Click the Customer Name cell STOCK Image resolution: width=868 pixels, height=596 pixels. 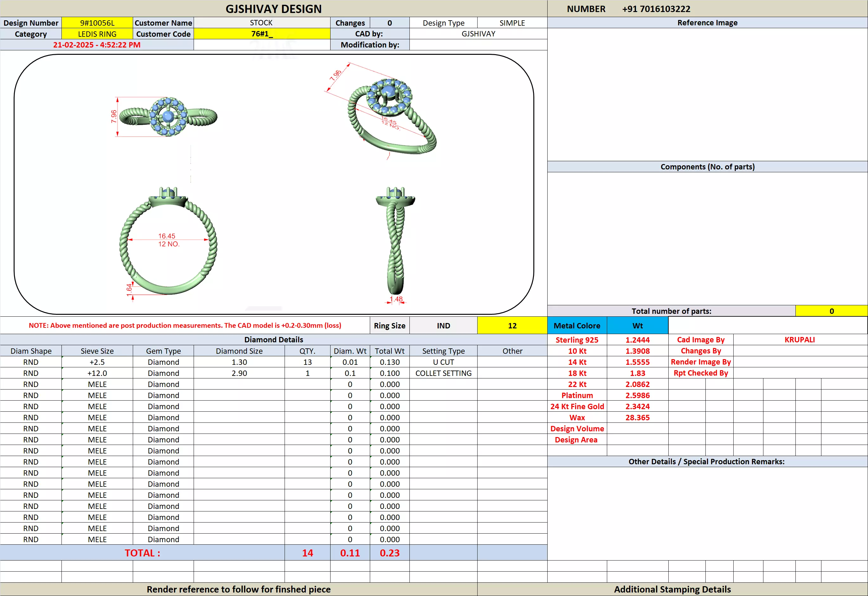pos(261,23)
